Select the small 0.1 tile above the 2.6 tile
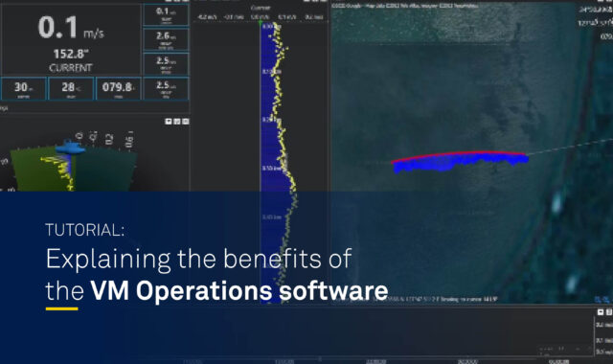613x364 pixels. point(166,15)
